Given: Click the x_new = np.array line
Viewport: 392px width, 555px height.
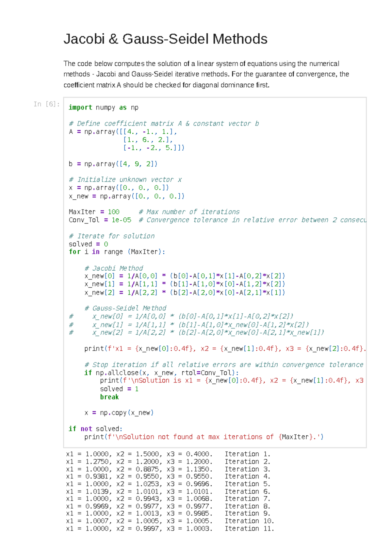Looking at the screenshot, I should tap(126, 196).
